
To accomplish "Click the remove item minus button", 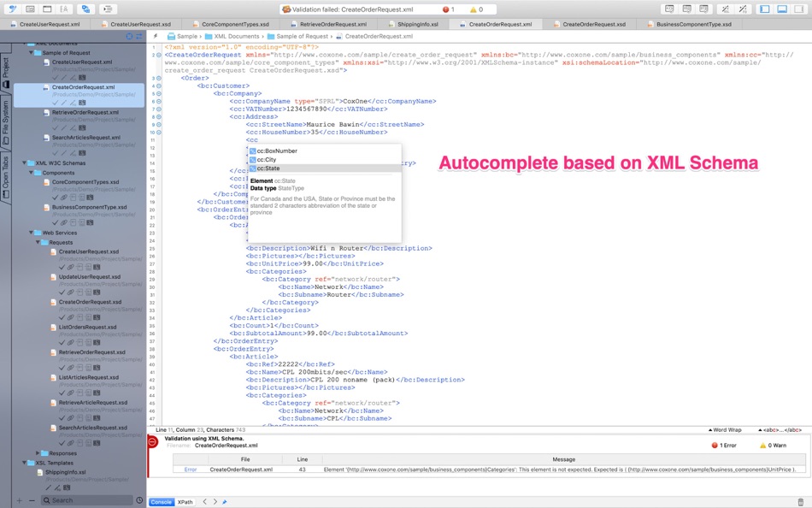I will point(32,500).
